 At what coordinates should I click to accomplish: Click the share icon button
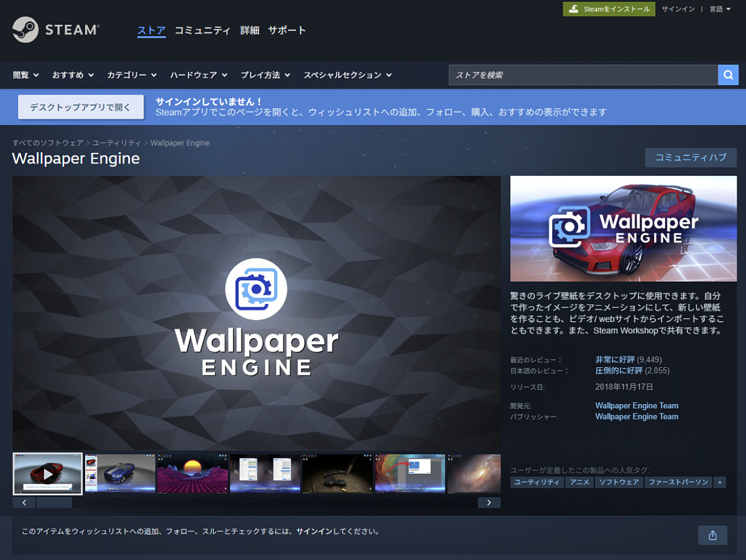click(x=712, y=535)
